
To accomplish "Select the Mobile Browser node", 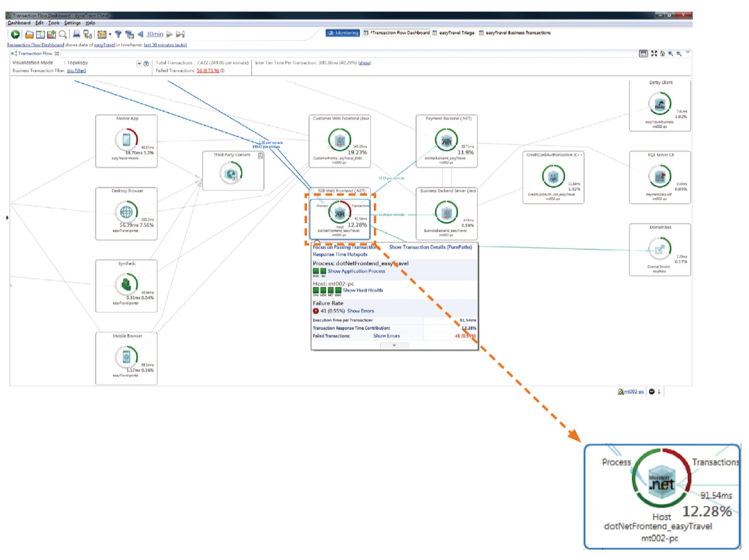I will click(127, 358).
